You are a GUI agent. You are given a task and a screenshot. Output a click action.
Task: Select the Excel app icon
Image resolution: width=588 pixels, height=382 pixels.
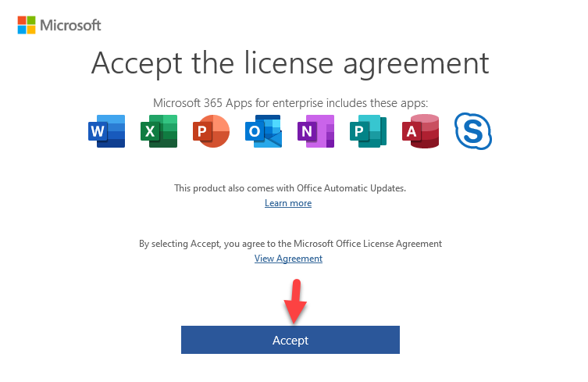click(x=159, y=131)
